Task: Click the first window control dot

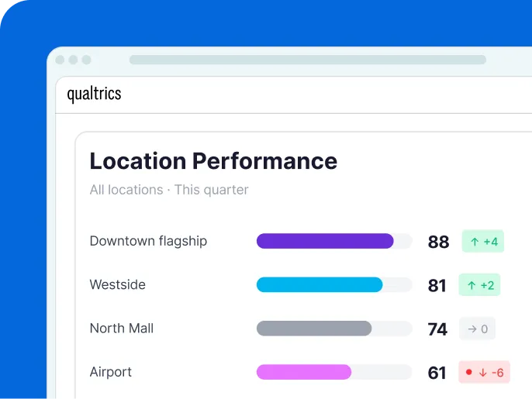Action: coord(60,60)
